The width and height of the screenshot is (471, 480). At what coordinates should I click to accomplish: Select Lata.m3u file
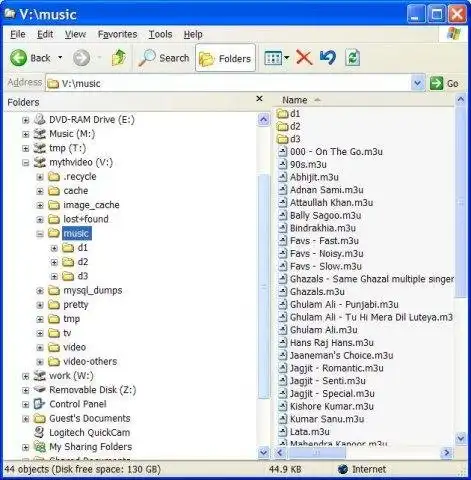pos(310,432)
